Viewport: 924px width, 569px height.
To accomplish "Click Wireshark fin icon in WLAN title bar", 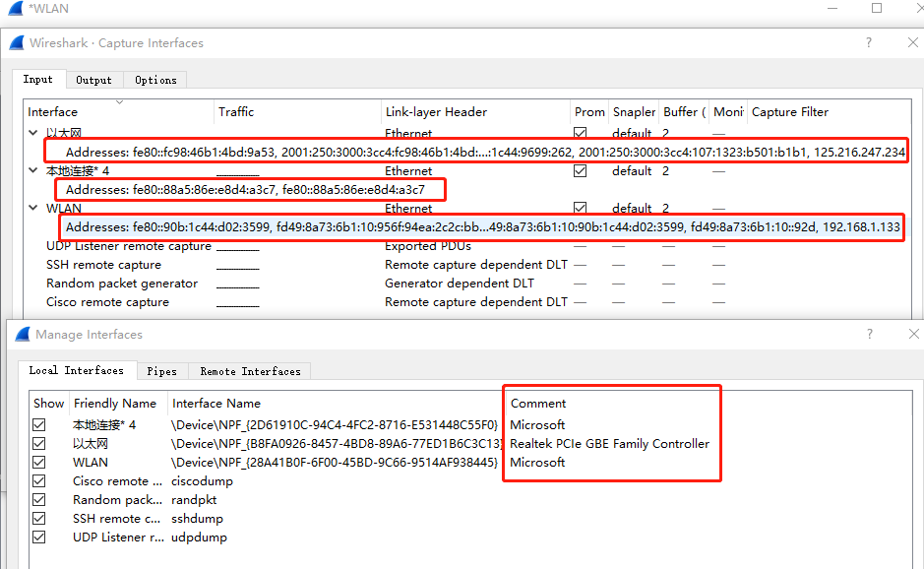I will point(16,8).
